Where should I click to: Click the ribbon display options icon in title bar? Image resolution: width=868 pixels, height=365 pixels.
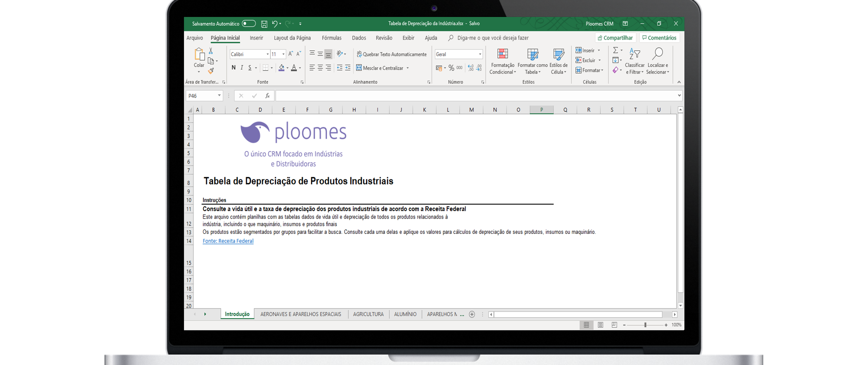(x=625, y=24)
